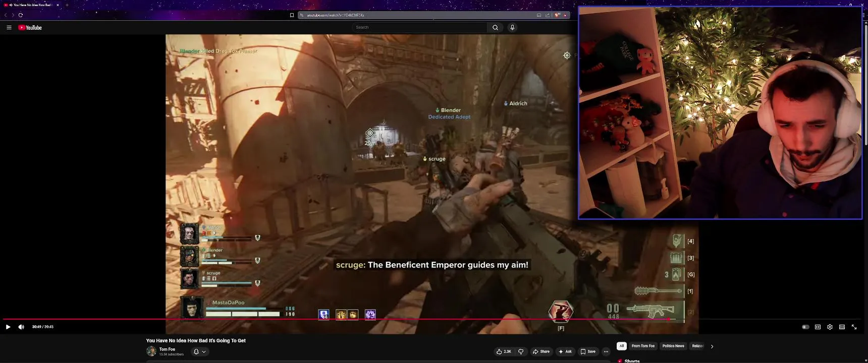
Task: Go to the YouTube home logo
Action: tap(30, 28)
